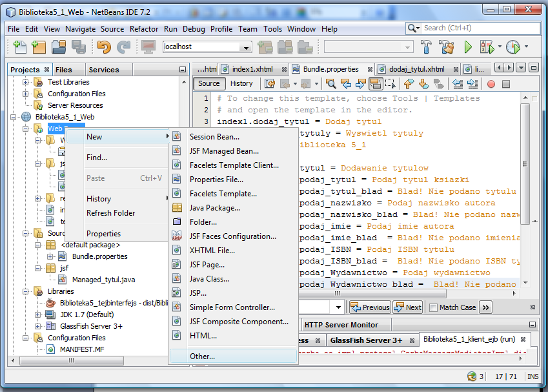Open the empty configuration combo box
Viewport: 548px width, 392px height.
pos(369,47)
